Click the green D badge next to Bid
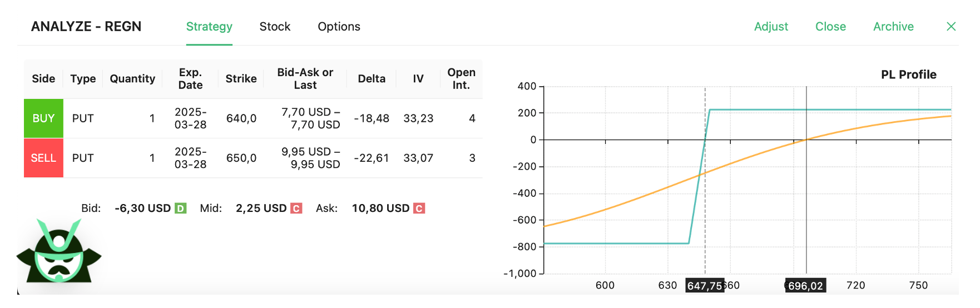This screenshot has height=308, width=980. click(x=180, y=208)
